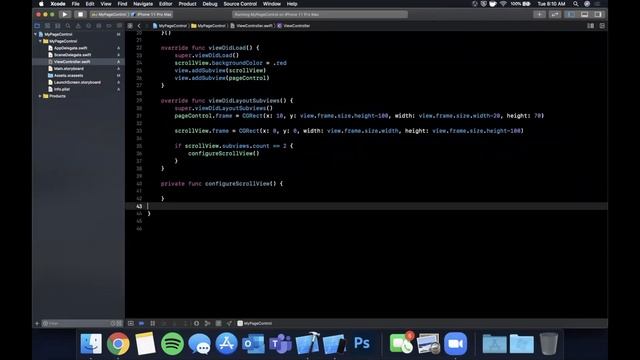
Task: Open Spotify from the Dock
Action: click(172, 343)
